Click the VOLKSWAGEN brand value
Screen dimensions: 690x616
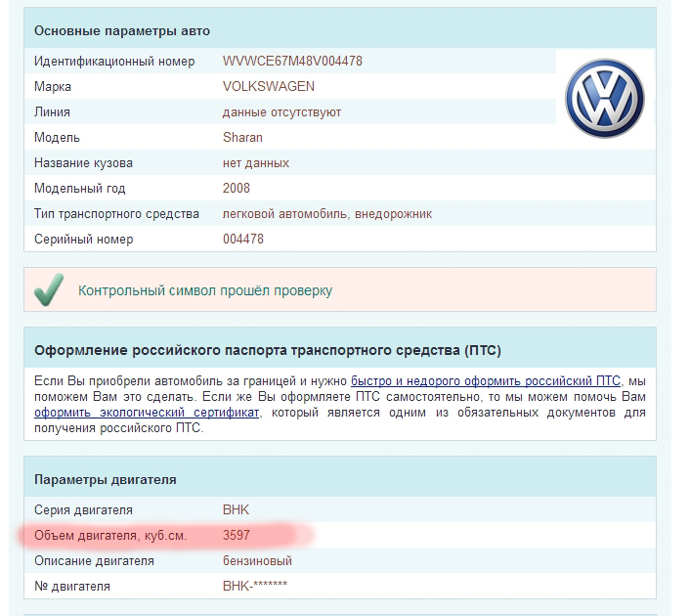click(269, 86)
